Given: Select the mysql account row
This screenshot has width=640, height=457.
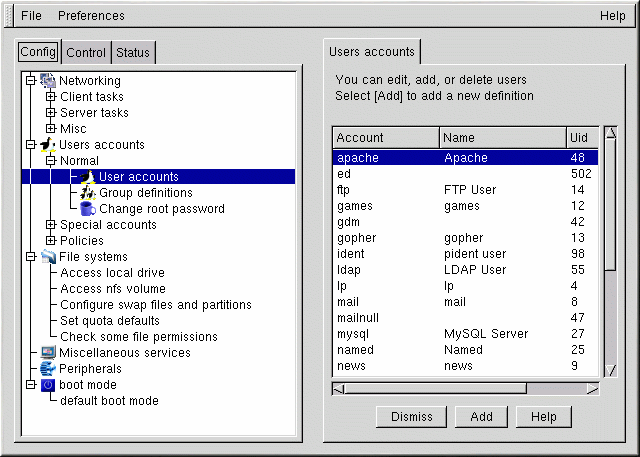Looking at the screenshot, I should tap(465, 334).
